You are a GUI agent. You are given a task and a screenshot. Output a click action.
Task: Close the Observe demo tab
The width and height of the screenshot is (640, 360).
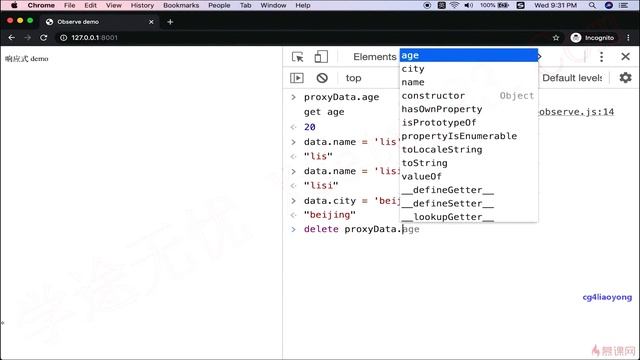pyautogui.click(x=151, y=22)
